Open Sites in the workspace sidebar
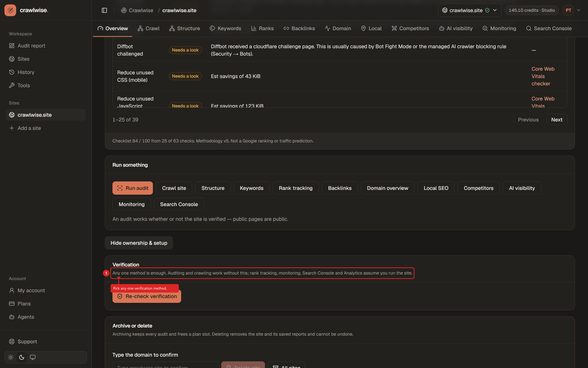The width and height of the screenshot is (588, 368). tap(46, 59)
